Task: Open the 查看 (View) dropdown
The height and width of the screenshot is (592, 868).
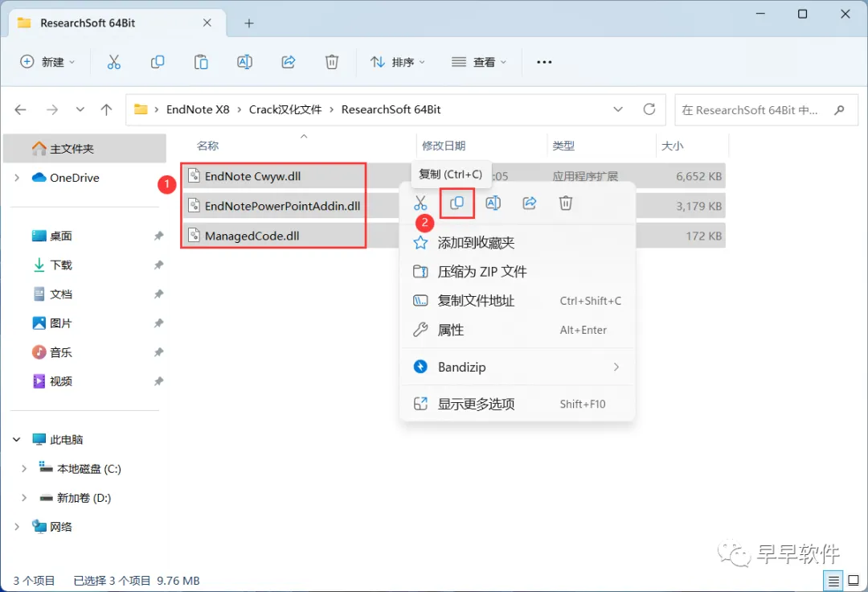Action: [479, 62]
